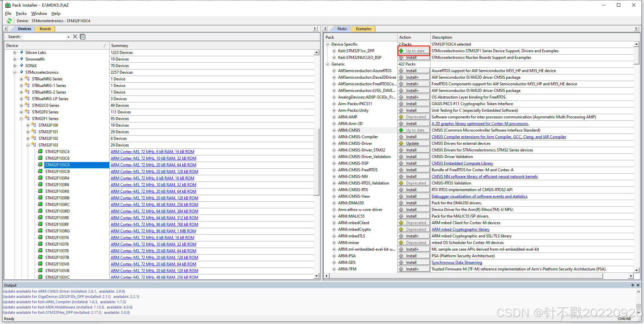
Task: Open the Packs menu
Action: coord(21,13)
